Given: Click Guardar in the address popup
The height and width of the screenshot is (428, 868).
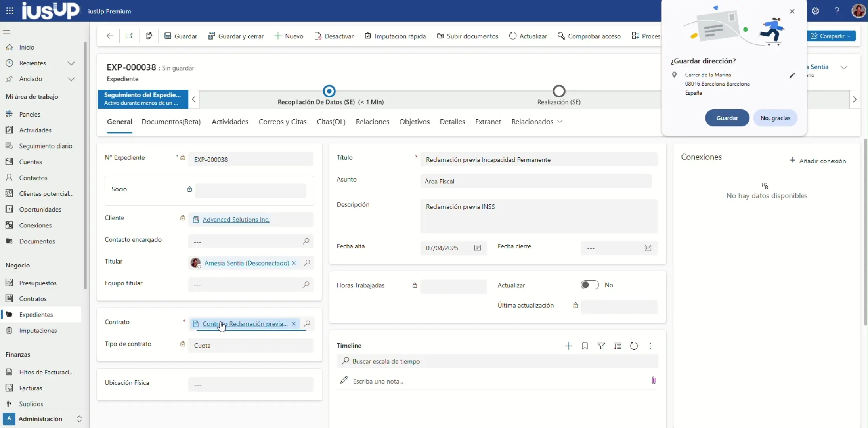Looking at the screenshot, I should click(727, 118).
